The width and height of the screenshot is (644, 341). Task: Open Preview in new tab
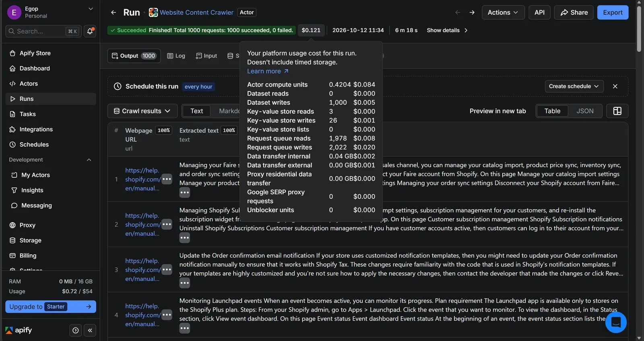[497, 111]
